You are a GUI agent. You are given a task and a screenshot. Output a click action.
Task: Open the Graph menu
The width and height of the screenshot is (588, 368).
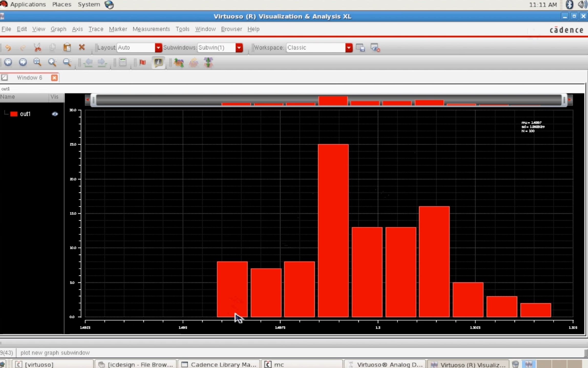(x=58, y=29)
